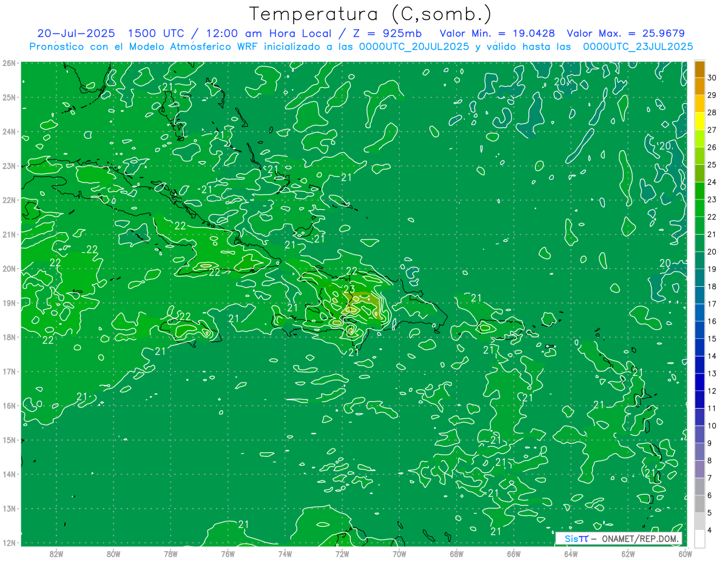Click the "78W" longitude axis label
The image size is (728, 562).
(170, 554)
